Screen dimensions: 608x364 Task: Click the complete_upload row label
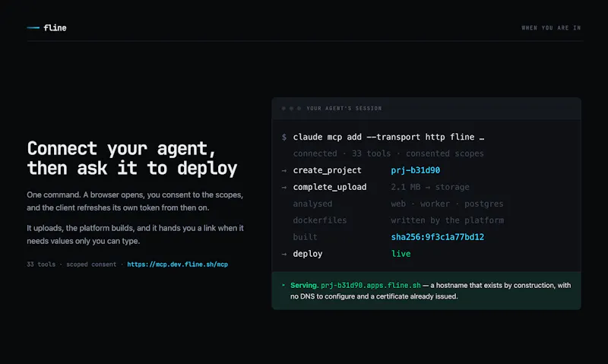point(330,187)
